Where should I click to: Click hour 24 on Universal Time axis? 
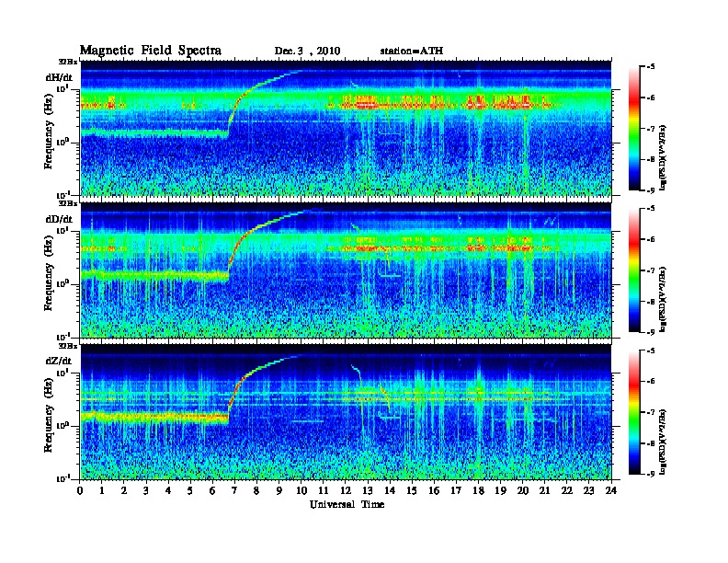[611, 490]
